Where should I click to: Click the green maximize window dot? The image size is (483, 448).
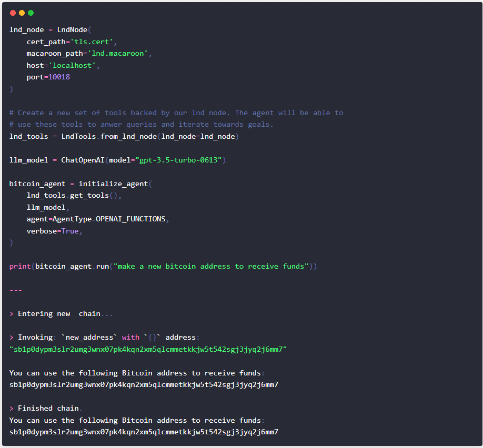click(x=31, y=13)
